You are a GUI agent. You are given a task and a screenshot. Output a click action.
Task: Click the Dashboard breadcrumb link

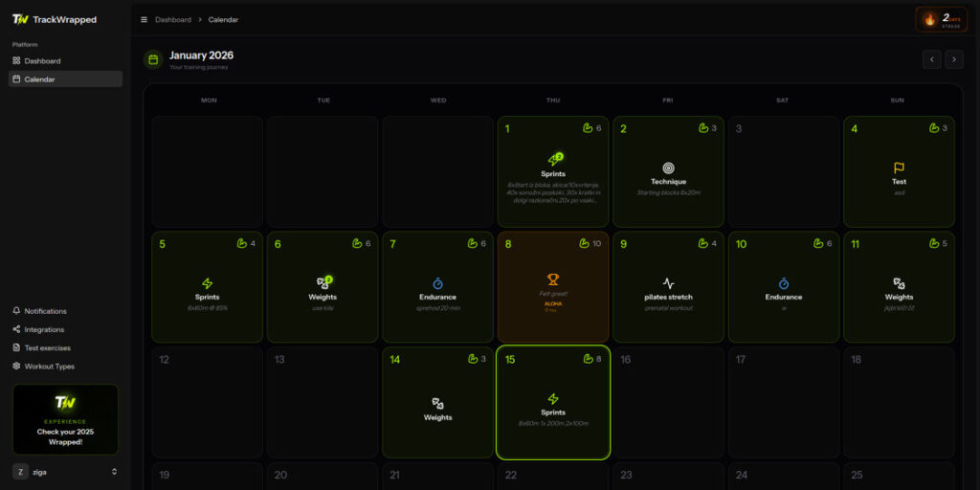tap(172, 19)
